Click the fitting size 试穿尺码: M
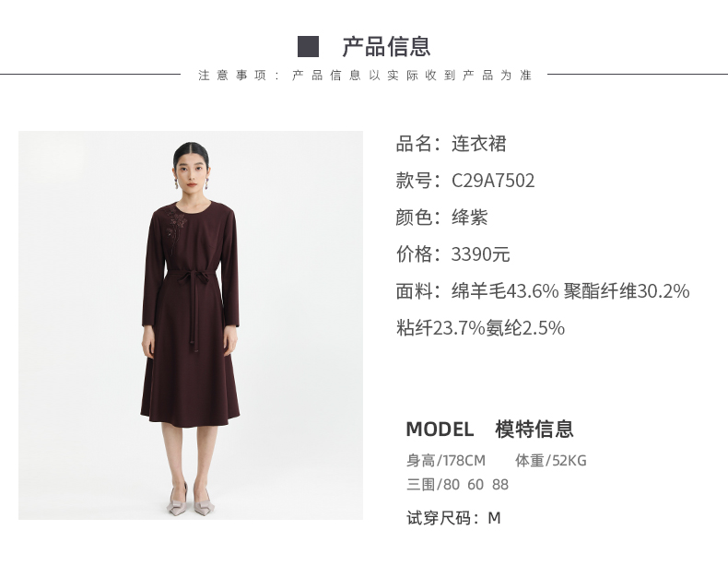The width and height of the screenshot is (728, 565). pos(453,518)
